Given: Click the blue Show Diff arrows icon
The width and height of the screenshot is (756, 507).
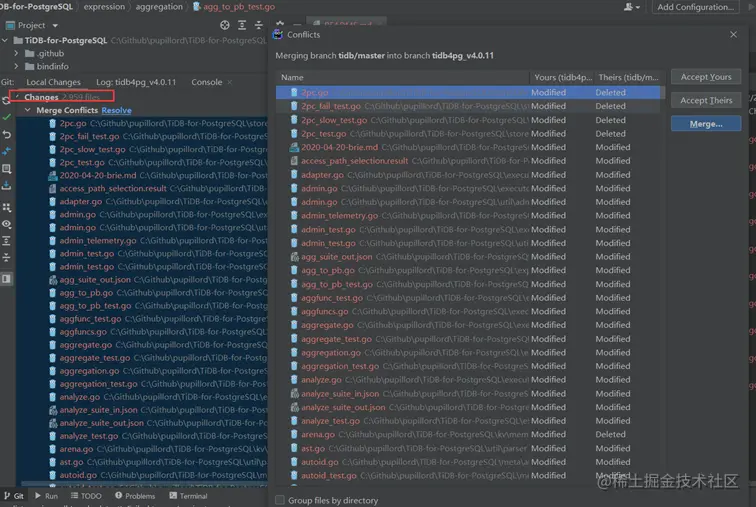Looking at the screenshot, I should click(x=6, y=151).
